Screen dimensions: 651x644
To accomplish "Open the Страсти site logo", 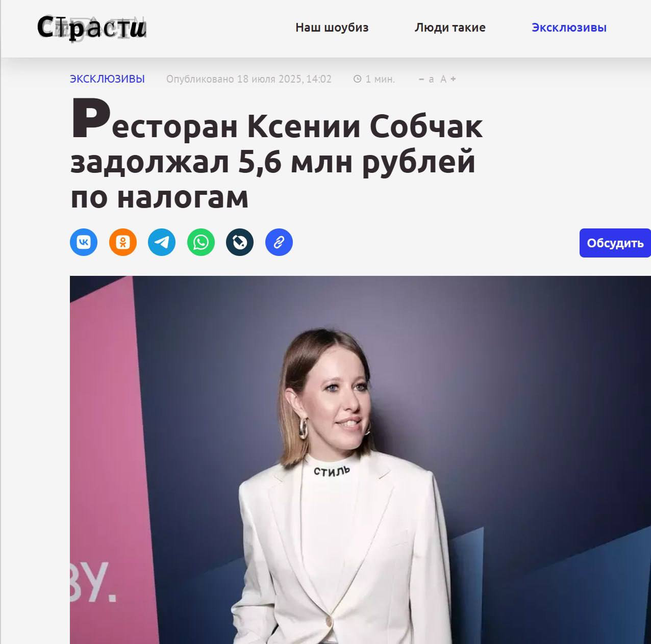I will [x=91, y=28].
